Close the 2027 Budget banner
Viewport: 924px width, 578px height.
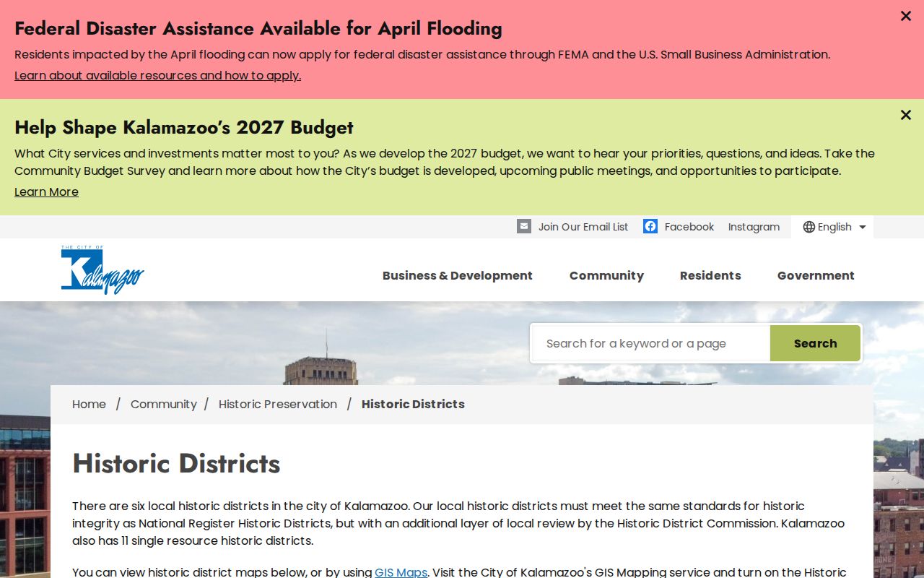[906, 115]
